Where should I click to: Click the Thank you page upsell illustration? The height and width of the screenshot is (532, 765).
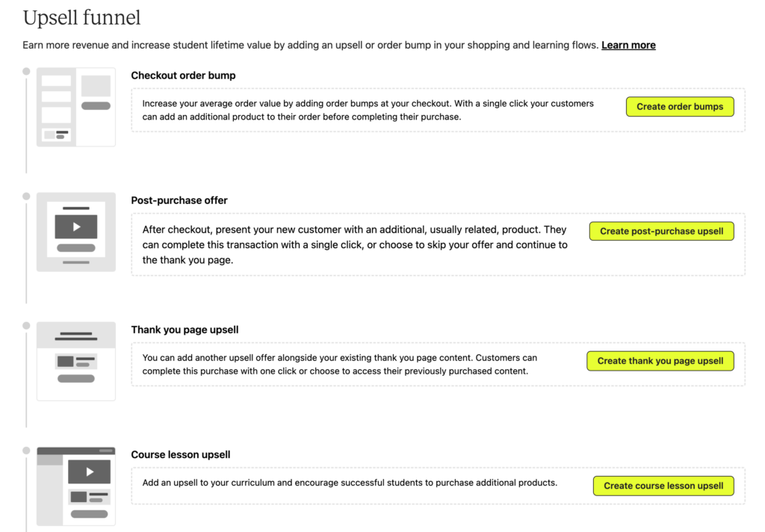coord(76,361)
